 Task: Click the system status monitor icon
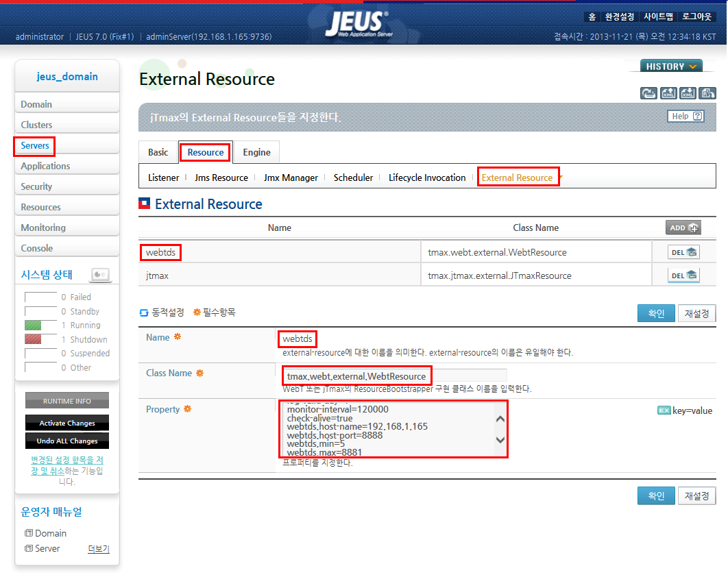[100, 275]
